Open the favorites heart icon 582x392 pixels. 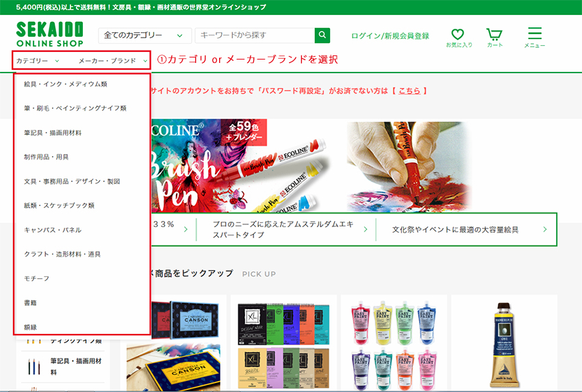point(457,34)
